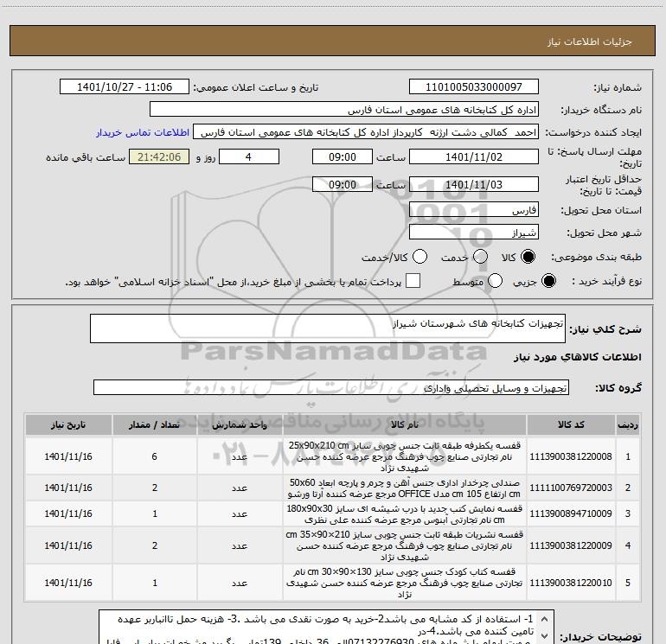666x644 pixels.
Task: Click the need number field 1101005033000097
Action: coord(474,87)
